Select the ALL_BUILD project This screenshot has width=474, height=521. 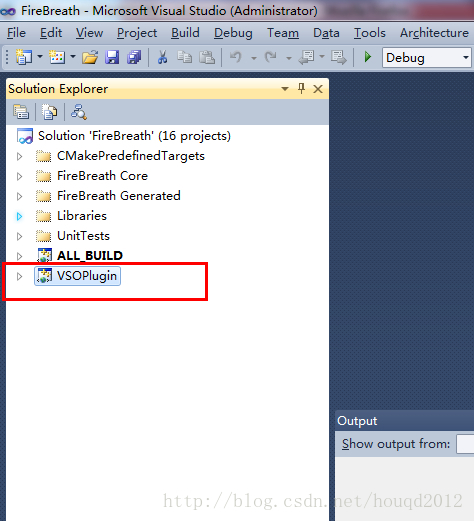pyautogui.click(x=90, y=256)
